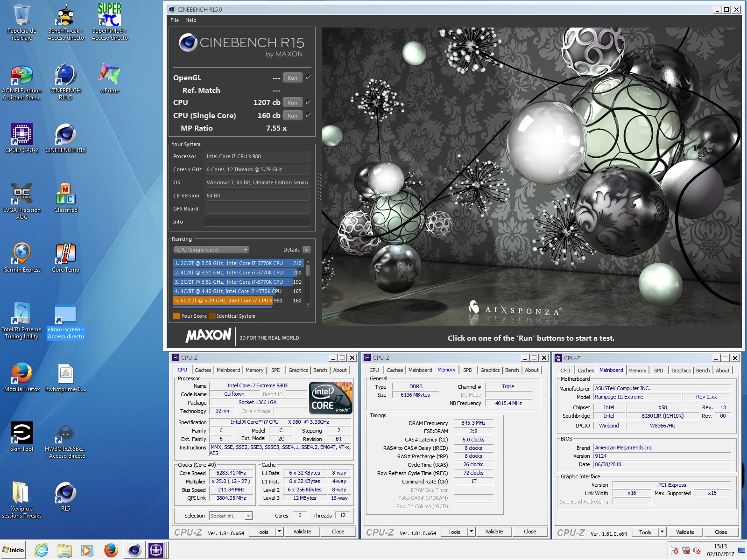This screenshot has height=560, width=747.
Task: Open CINEBENCH R15 desktop shortcut
Action: click(x=65, y=138)
